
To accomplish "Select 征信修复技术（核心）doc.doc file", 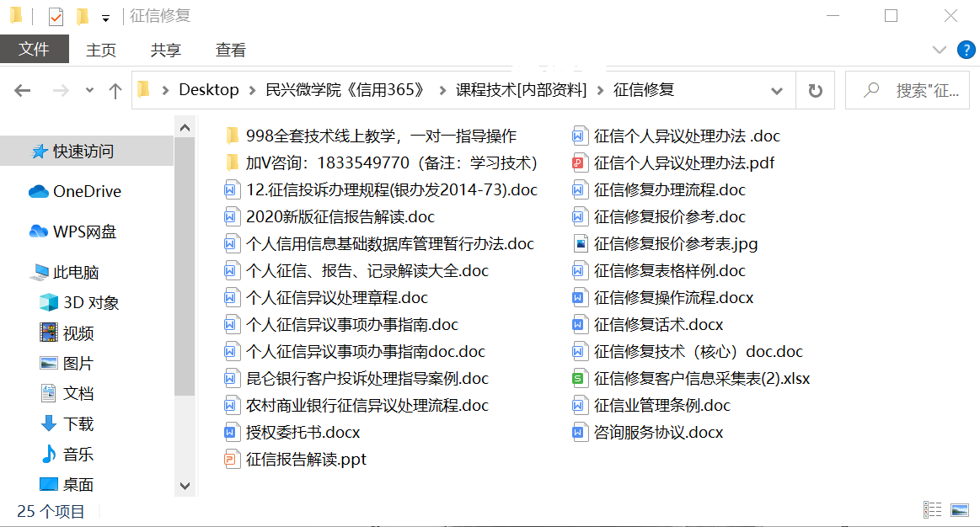I will [688, 351].
